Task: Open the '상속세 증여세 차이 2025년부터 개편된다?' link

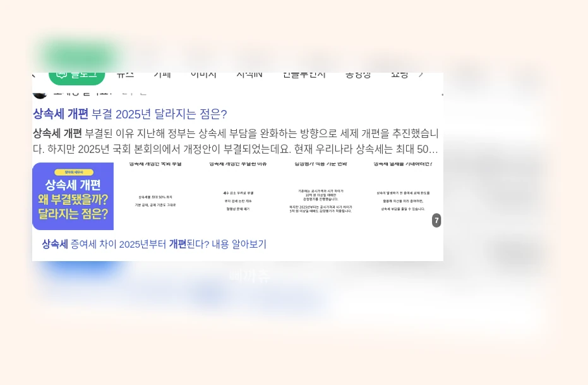Action: (153, 244)
